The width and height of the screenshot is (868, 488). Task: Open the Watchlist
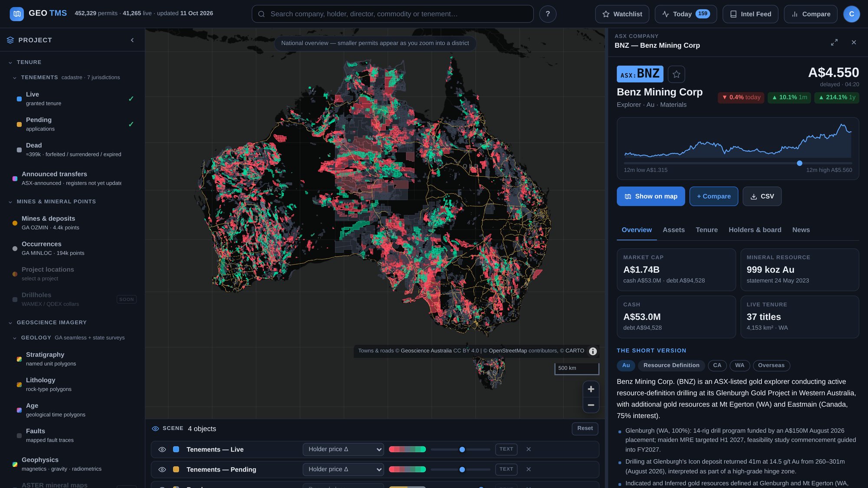pyautogui.click(x=622, y=14)
